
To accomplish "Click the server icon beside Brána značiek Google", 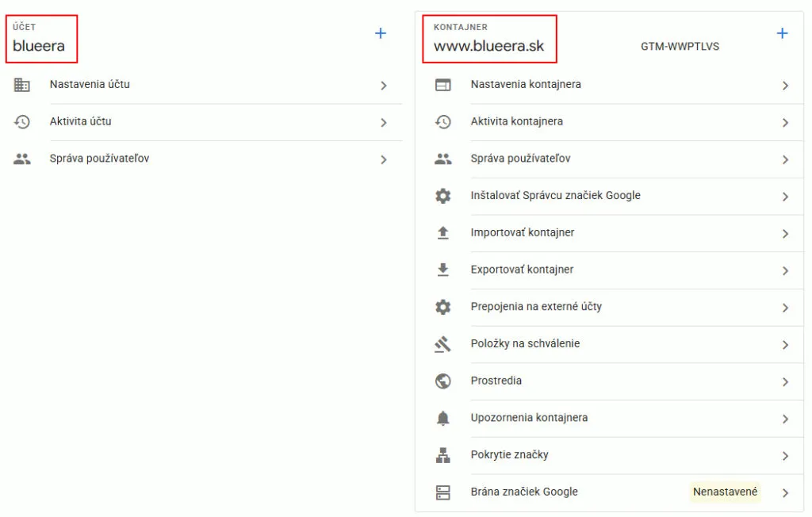I will [443, 492].
